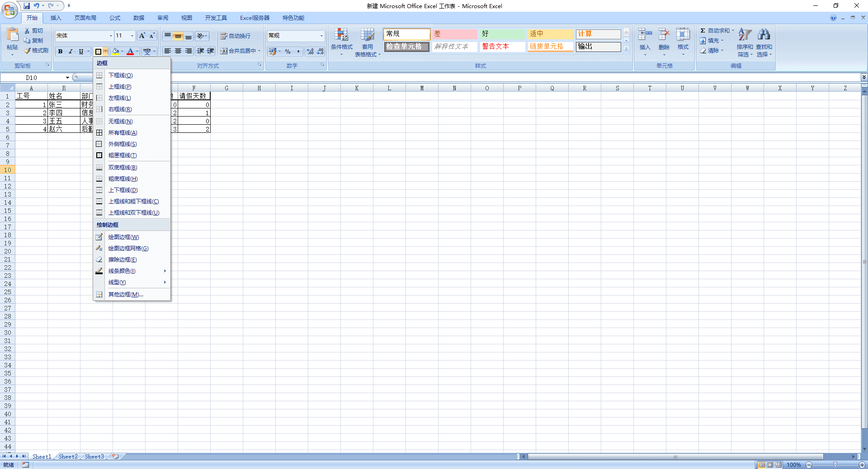This screenshot has height=469, width=868.
Task: Click Insert cells icon
Action: (645, 35)
